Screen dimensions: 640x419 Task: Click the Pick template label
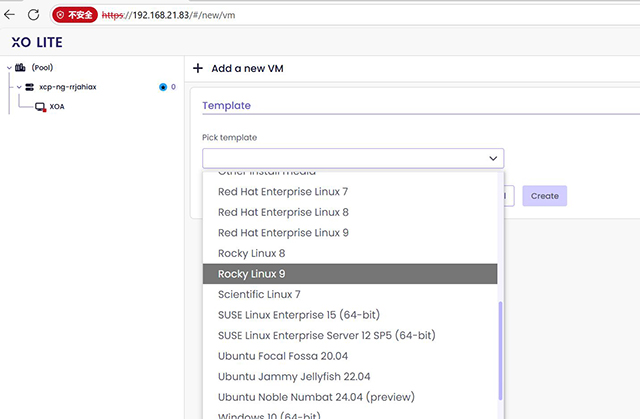(229, 137)
